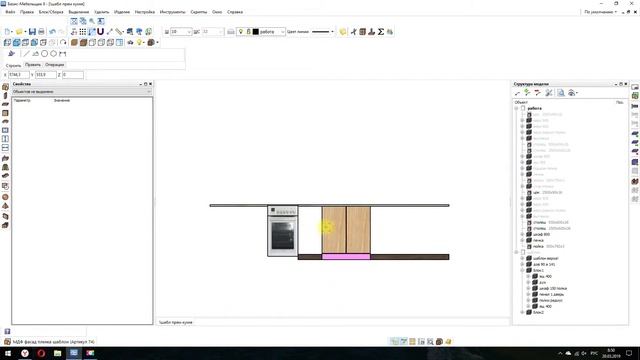Create a new file with the New icon
The height and width of the screenshot is (360, 640).
click(x=7, y=31)
